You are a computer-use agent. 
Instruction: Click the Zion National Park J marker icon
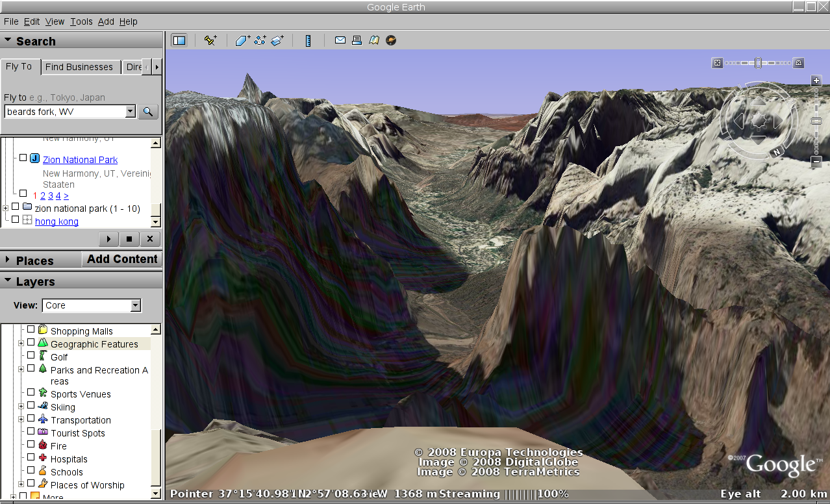tap(34, 158)
